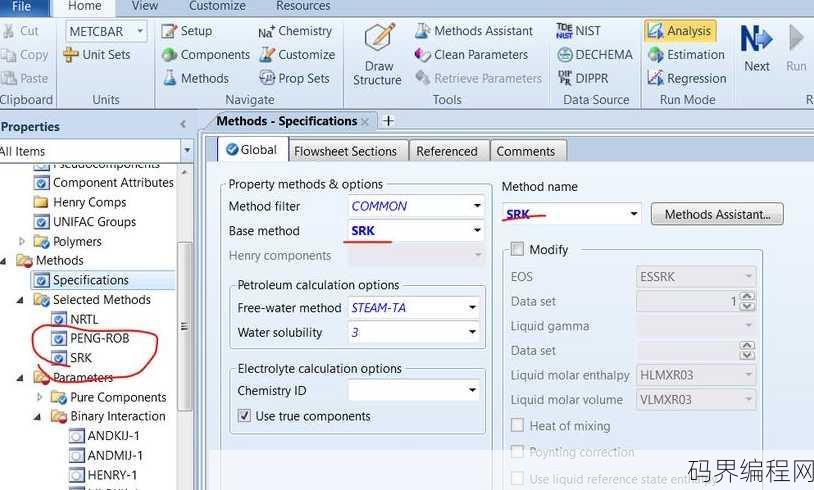Open the Base method SRK dropdown
814x490 pixels.
(477, 230)
